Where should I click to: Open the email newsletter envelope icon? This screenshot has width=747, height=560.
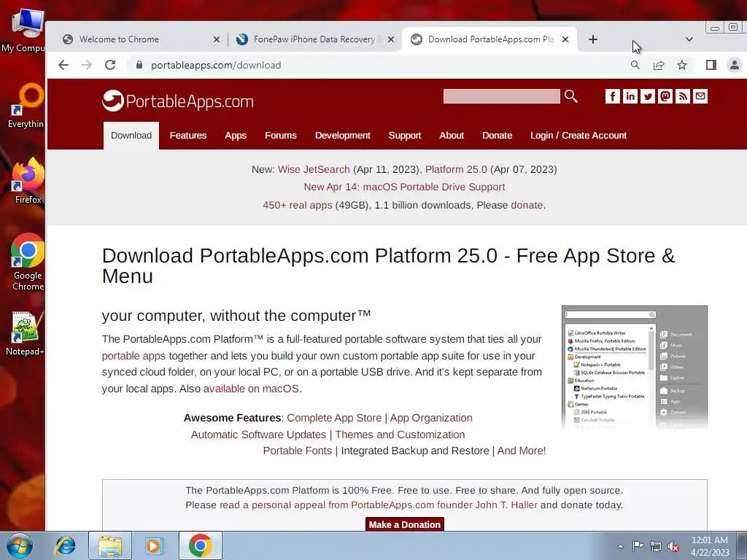click(700, 96)
